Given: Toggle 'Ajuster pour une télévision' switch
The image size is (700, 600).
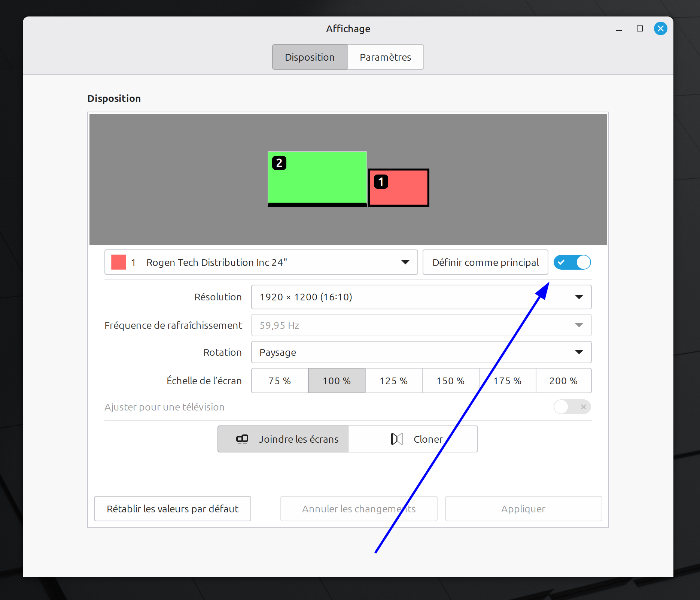Looking at the screenshot, I should 572,407.
